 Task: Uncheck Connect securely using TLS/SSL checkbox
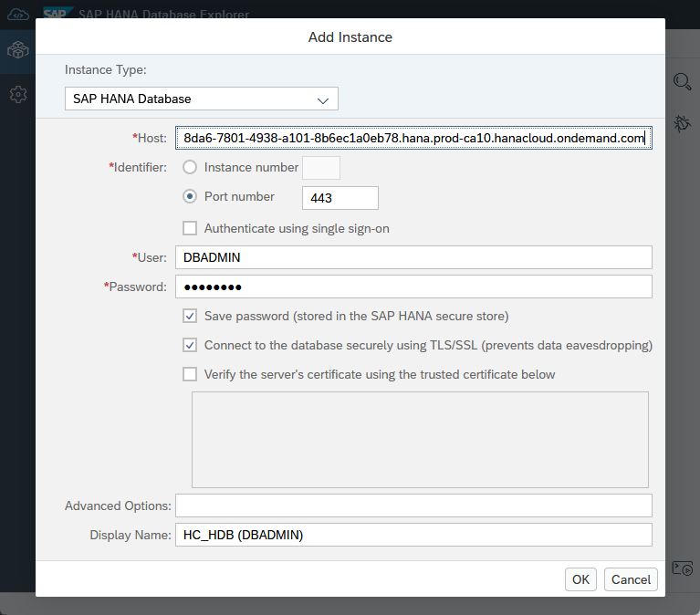pyautogui.click(x=190, y=345)
